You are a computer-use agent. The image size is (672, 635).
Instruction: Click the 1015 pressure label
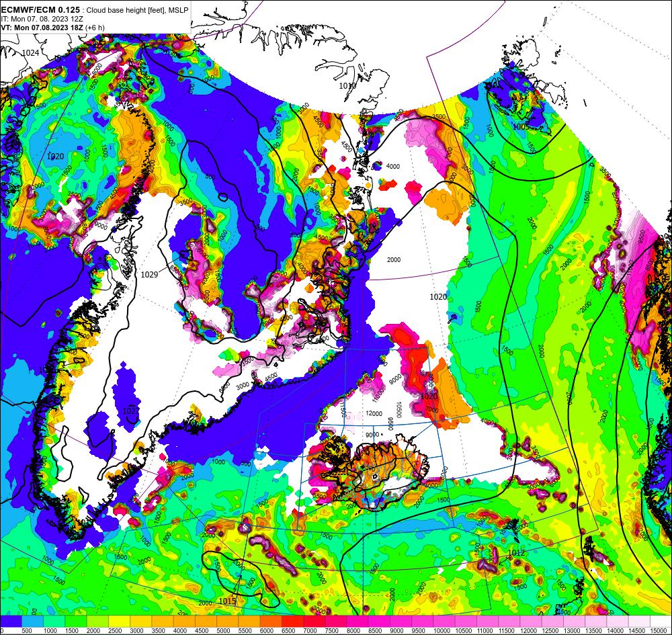pyautogui.click(x=227, y=601)
